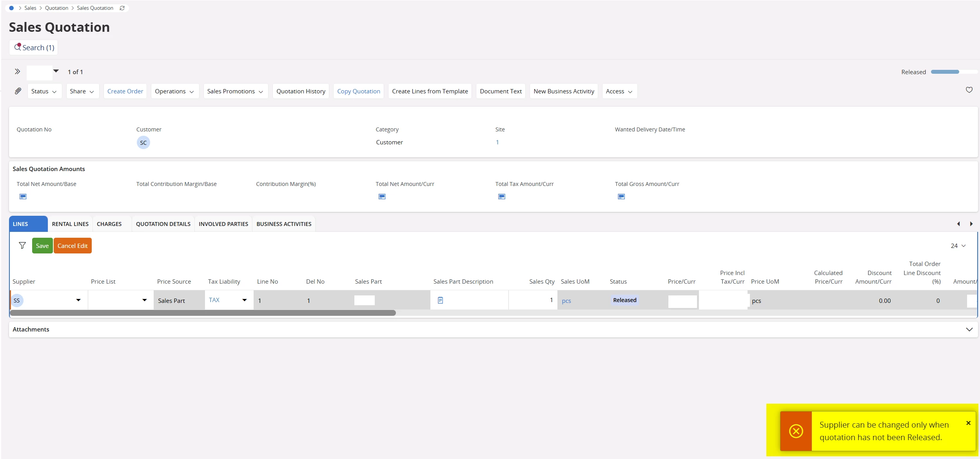Open the Quotation Details tab

(163, 224)
